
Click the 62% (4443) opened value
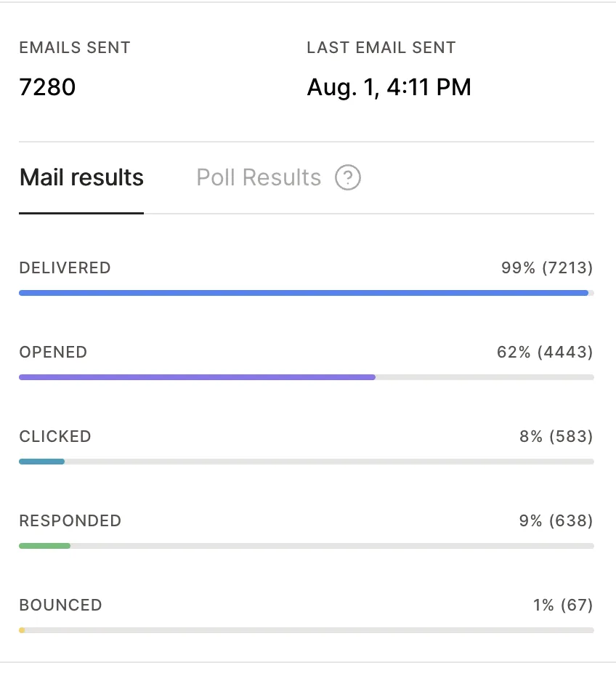pyautogui.click(x=545, y=353)
